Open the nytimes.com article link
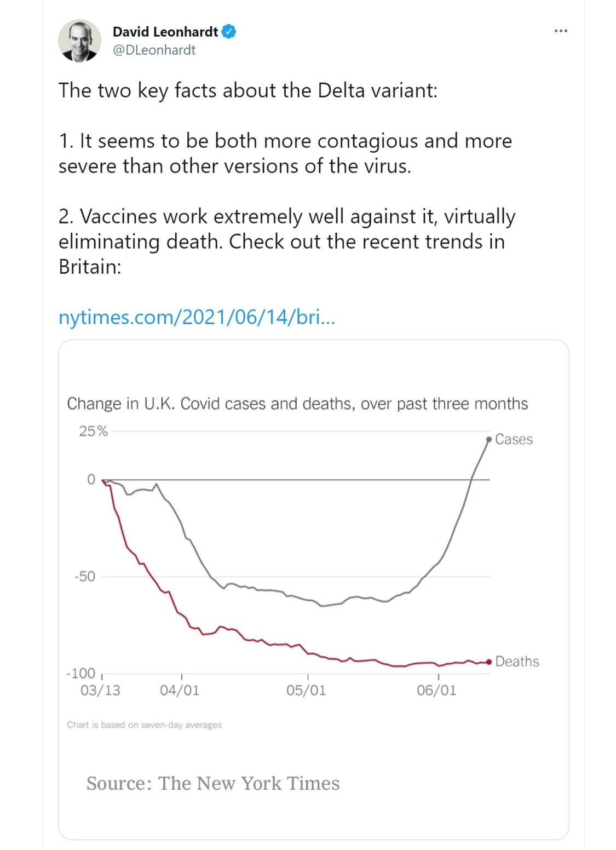 (197, 317)
